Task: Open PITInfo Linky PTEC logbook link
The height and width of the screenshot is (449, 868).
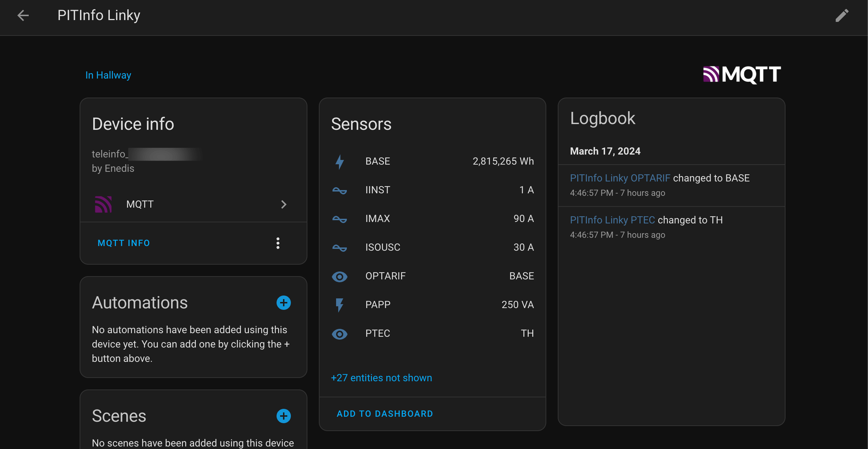Action: coord(612,220)
